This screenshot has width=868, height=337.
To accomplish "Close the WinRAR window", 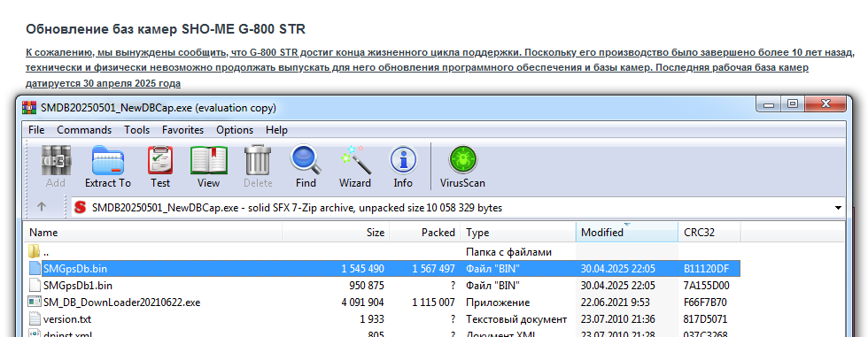I will 825,103.
